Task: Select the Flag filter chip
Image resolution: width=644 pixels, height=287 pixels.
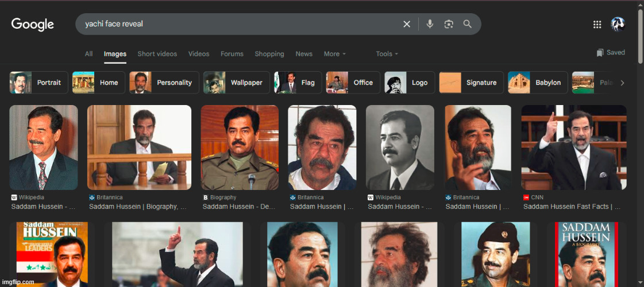Action: point(298,83)
